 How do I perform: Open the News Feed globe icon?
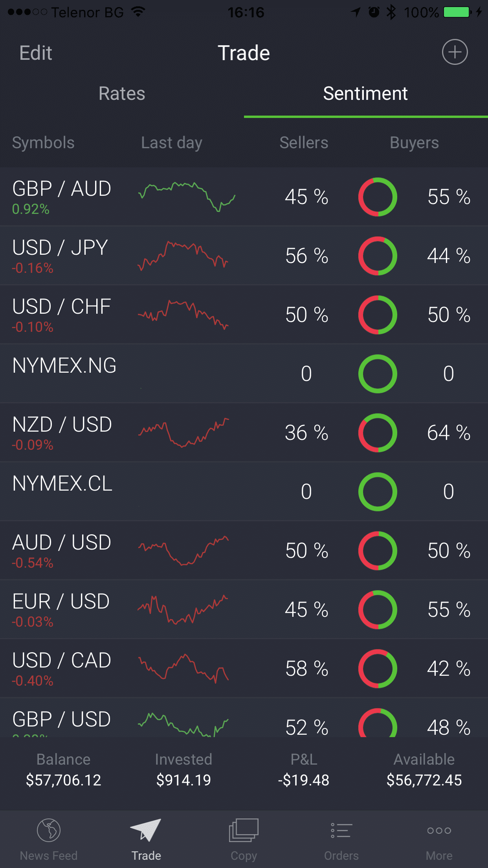click(49, 830)
